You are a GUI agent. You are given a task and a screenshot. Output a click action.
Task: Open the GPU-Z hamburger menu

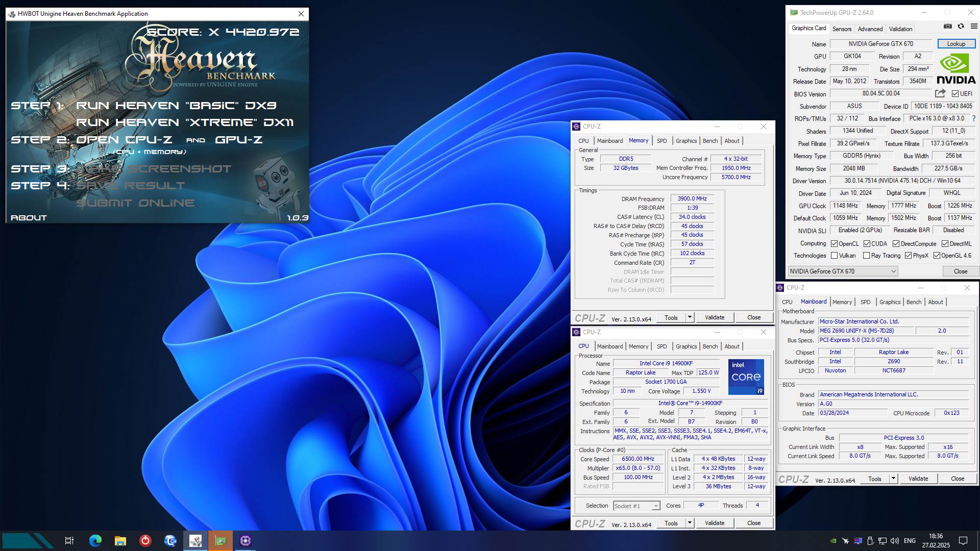point(973,27)
